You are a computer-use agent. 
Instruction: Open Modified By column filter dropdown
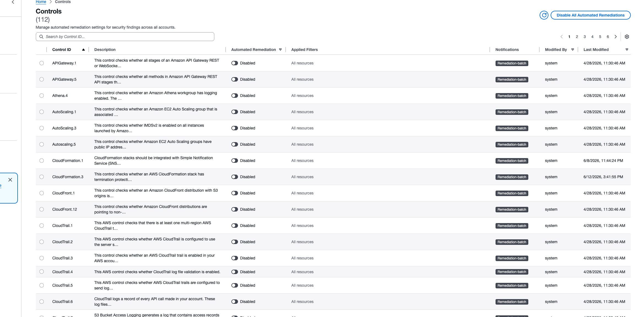pos(573,50)
